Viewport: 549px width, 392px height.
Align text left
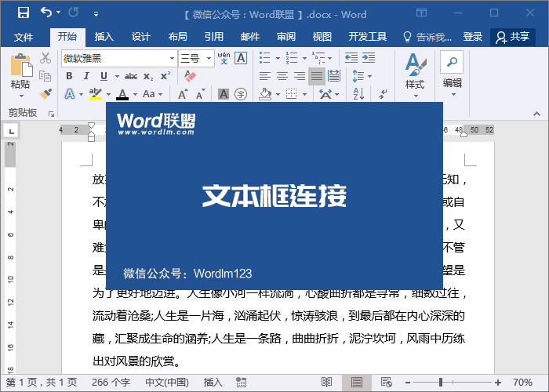[x=265, y=76]
